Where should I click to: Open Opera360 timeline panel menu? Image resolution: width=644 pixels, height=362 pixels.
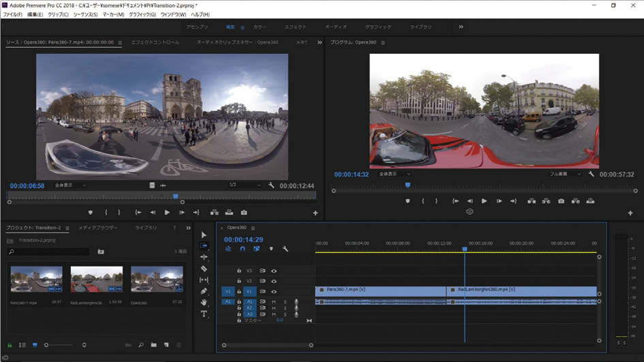253,228
